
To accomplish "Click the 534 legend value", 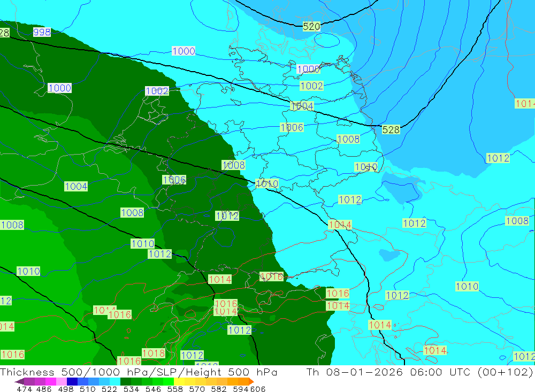I will click(132, 389).
